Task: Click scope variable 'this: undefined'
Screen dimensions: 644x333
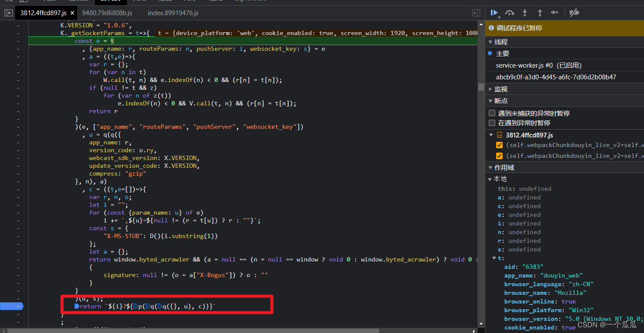Action: tap(524, 189)
